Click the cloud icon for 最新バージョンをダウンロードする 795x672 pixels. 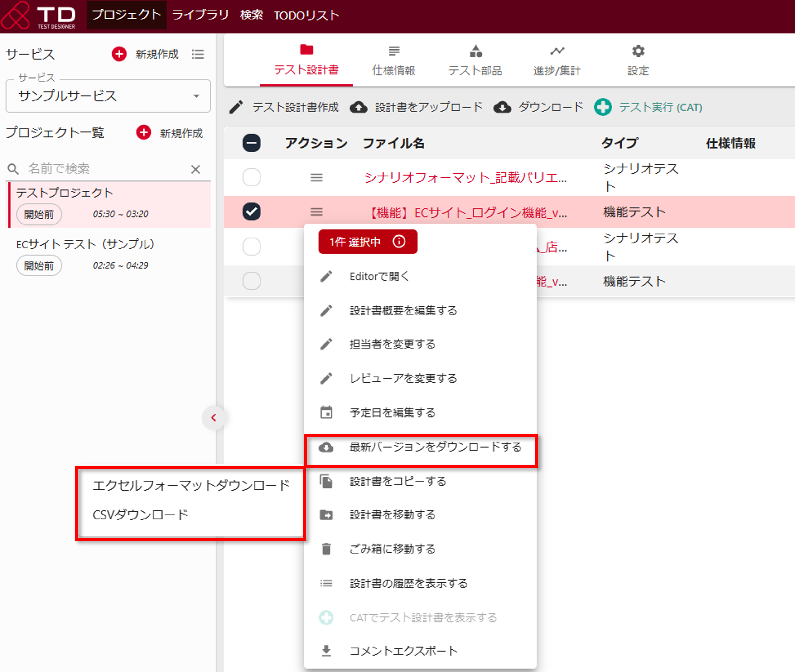pos(326,447)
